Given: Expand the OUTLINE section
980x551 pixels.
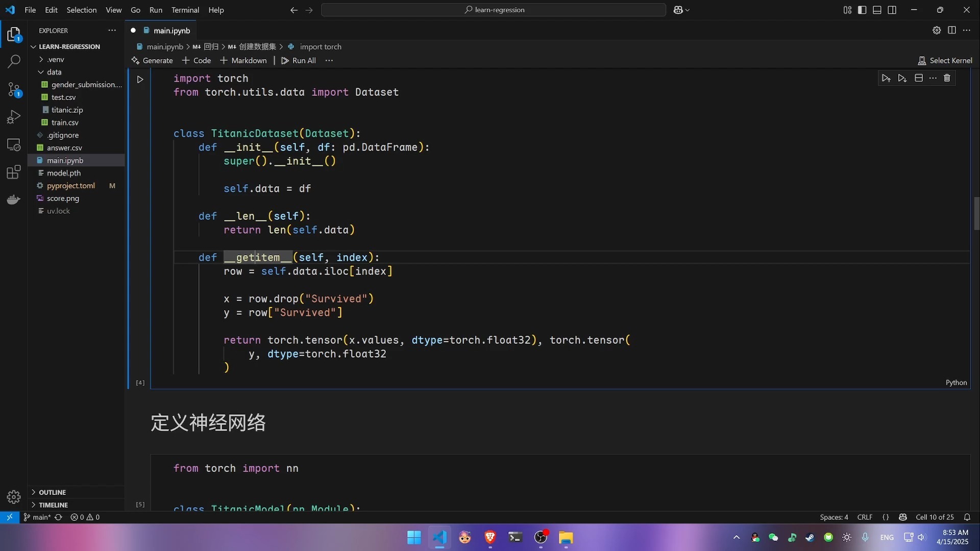Looking at the screenshot, I should pos(52,492).
